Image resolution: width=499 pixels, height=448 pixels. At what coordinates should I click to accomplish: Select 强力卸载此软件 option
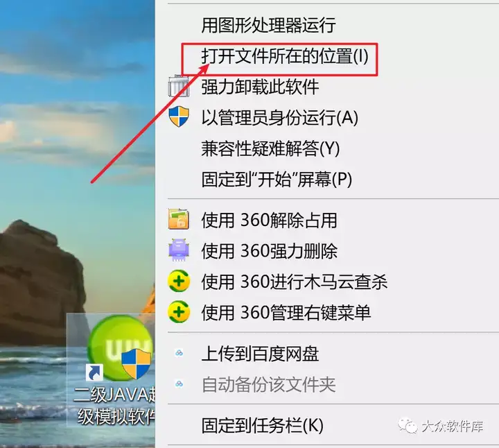[260, 87]
